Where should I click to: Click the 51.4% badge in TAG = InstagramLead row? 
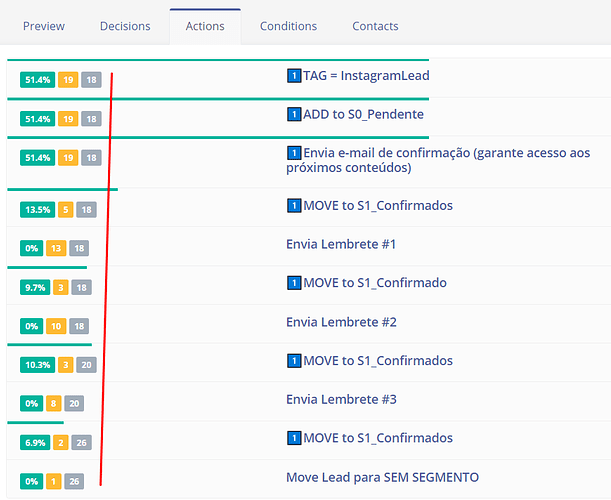[37, 80]
